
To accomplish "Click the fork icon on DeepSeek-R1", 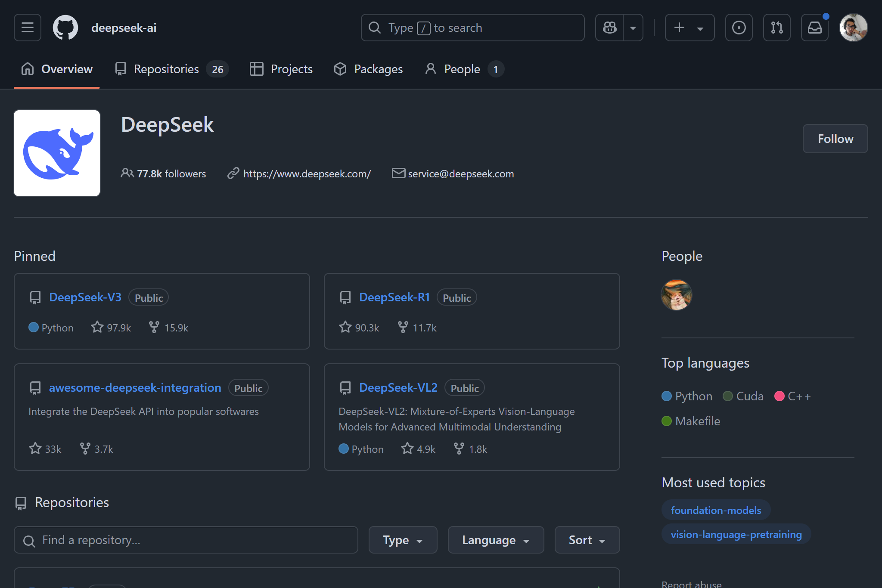I will (x=403, y=327).
